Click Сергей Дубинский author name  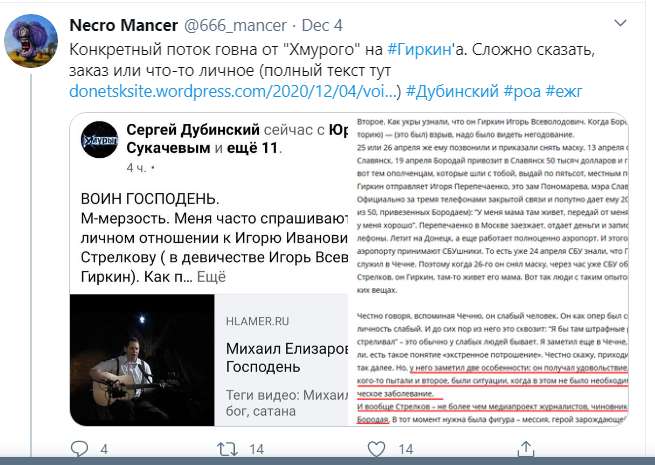pyautogui.click(x=193, y=130)
